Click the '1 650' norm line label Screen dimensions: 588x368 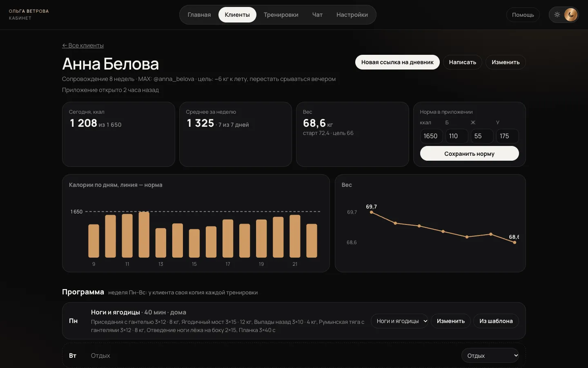coord(76,212)
